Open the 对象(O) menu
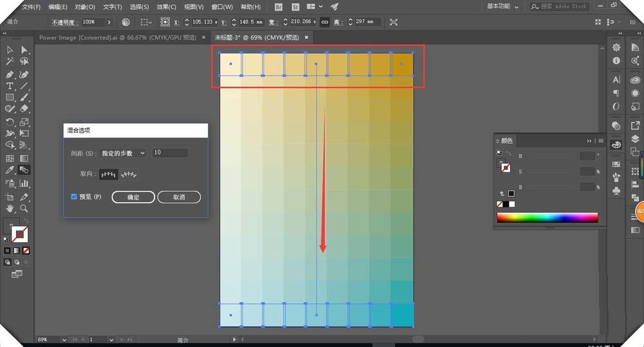This screenshot has width=644, height=347. click(x=84, y=7)
